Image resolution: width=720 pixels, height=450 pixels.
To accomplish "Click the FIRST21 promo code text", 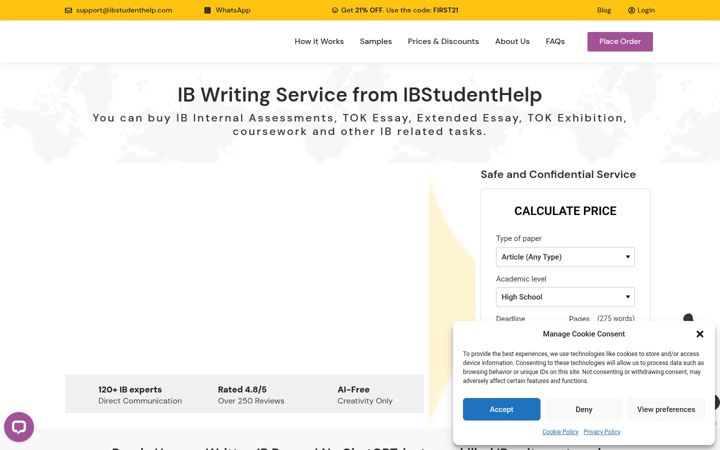I will click(x=445, y=10).
